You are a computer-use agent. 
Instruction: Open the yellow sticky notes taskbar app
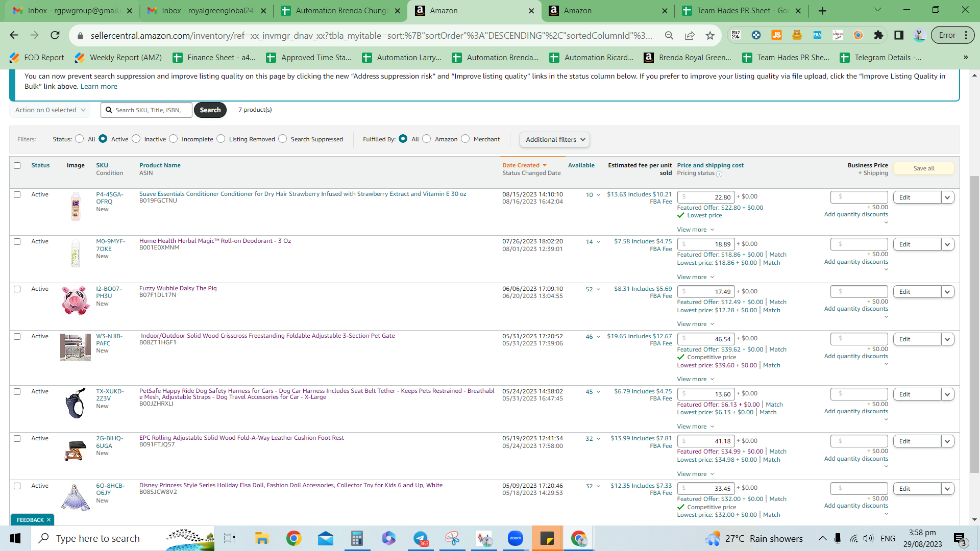click(547, 538)
